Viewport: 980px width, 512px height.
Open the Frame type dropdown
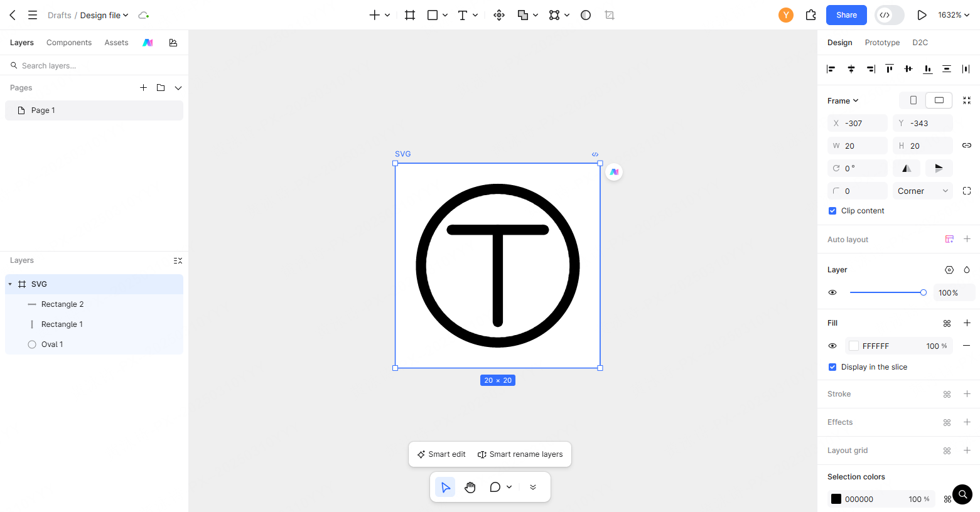coord(843,101)
